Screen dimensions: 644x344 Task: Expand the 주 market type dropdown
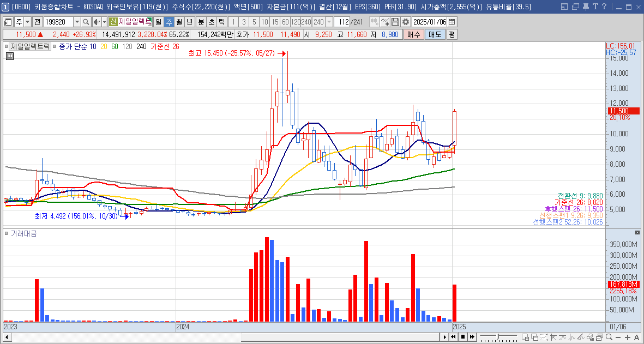pos(27,22)
